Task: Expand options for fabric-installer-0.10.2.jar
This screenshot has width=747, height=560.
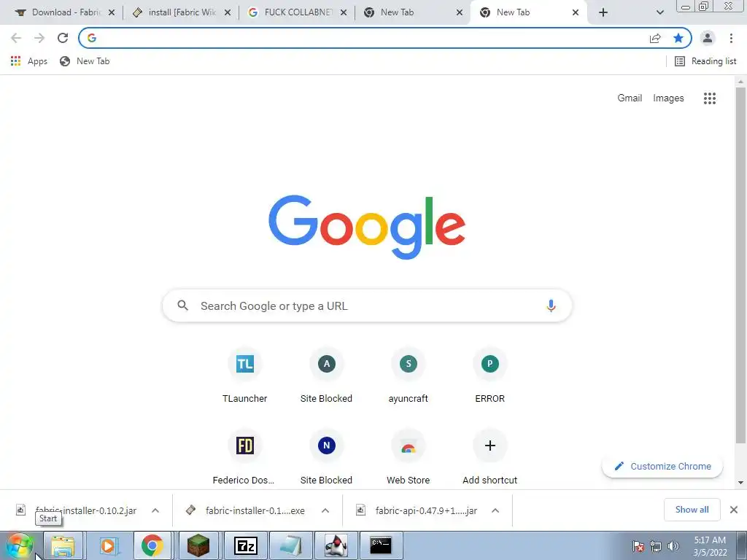Action: click(155, 510)
